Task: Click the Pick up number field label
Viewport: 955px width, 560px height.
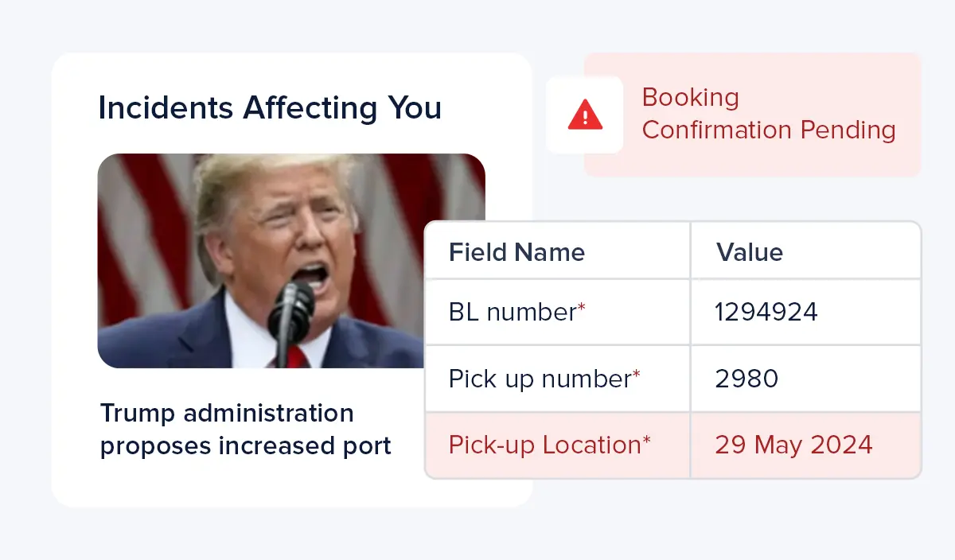Action: pos(539,379)
